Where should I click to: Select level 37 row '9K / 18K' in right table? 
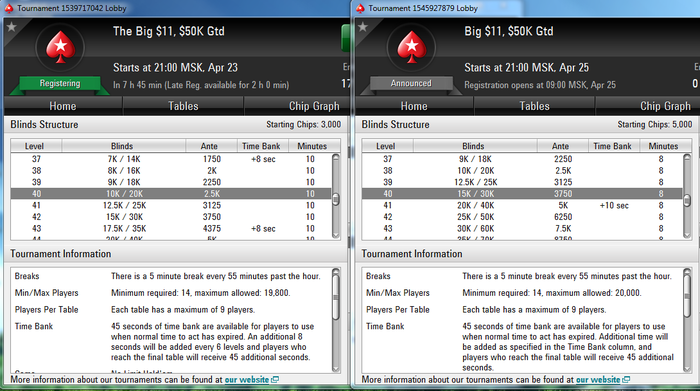[x=523, y=159]
